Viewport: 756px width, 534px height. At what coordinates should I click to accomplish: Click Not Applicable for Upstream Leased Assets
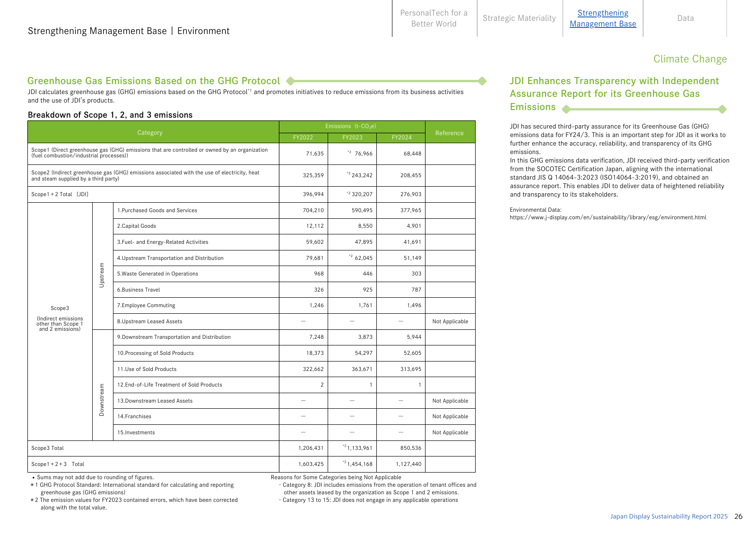(x=450, y=321)
